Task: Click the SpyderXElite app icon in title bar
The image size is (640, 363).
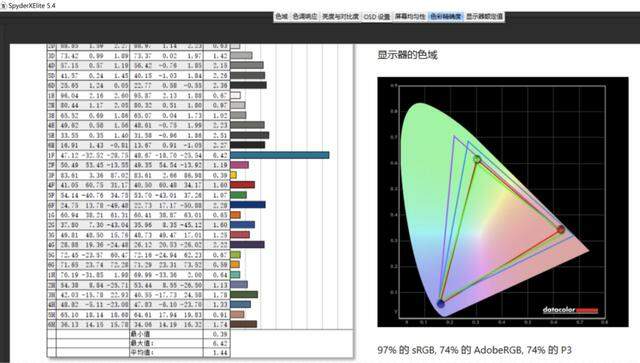Action: (4, 5)
